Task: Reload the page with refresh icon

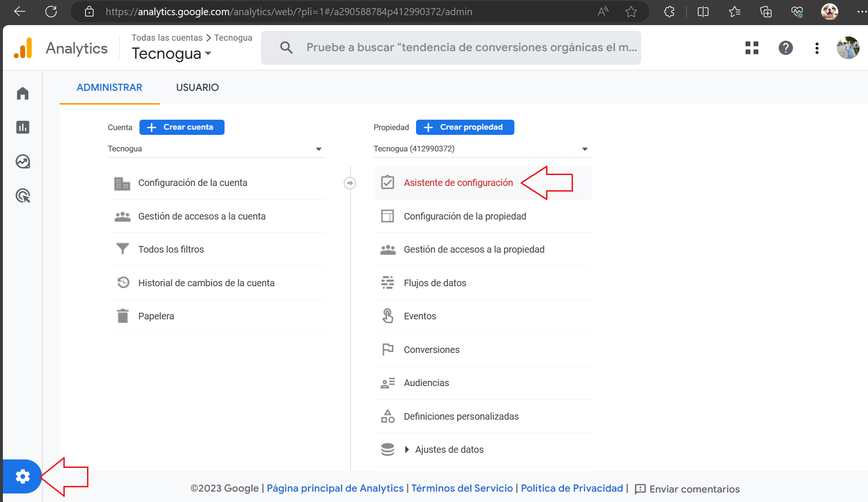Action: 51,12
